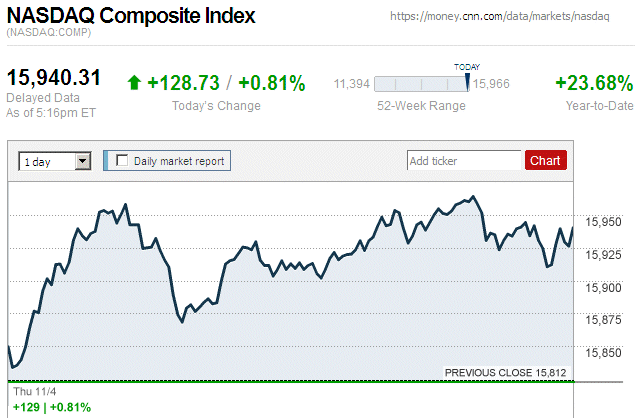Click the 15,950 y-axis label
The width and height of the screenshot is (640, 420).
pos(603,222)
